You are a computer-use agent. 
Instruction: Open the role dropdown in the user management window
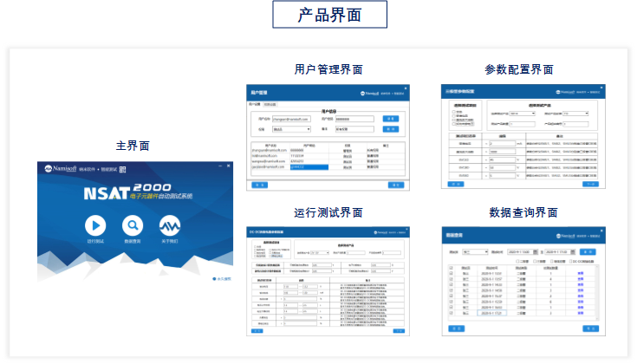291,129
